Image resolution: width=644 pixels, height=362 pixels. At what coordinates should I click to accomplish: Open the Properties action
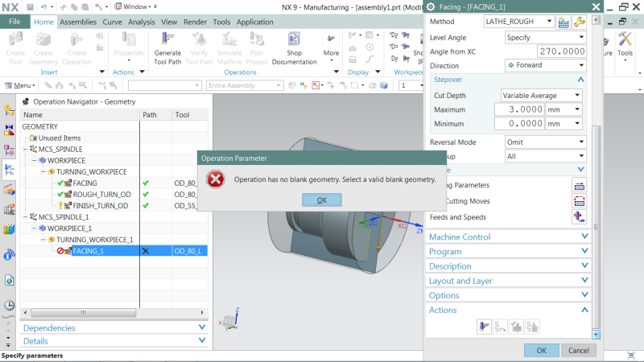tap(129, 47)
